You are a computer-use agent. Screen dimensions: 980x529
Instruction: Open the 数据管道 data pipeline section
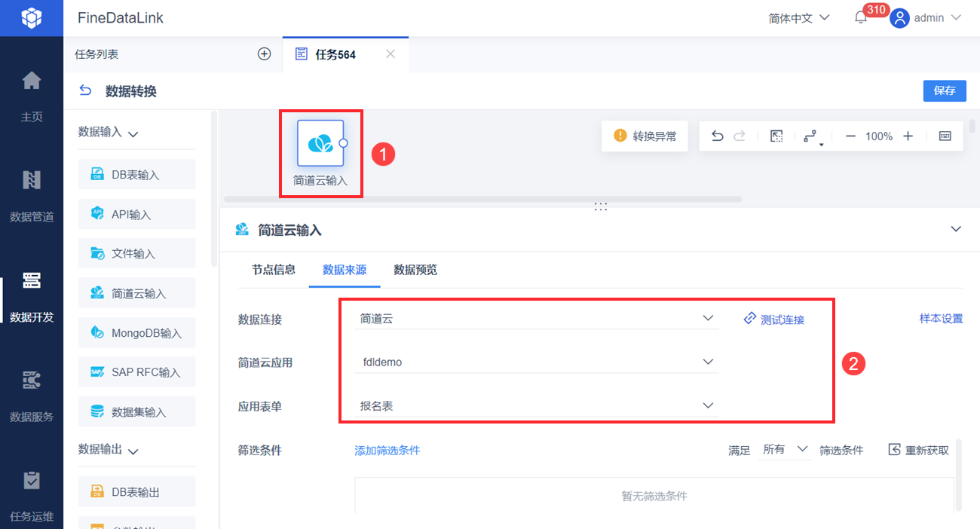(x=32, y=196)
